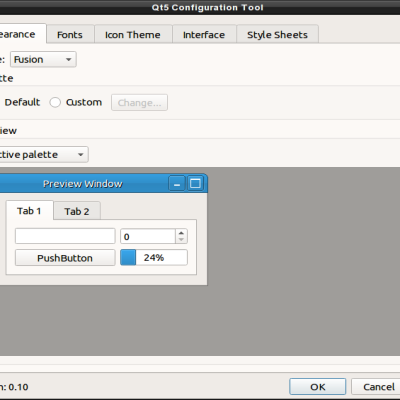This screenshot has width=400, height=400.
Task: Go to the Interface tab
Action: (x=204, y=34)
